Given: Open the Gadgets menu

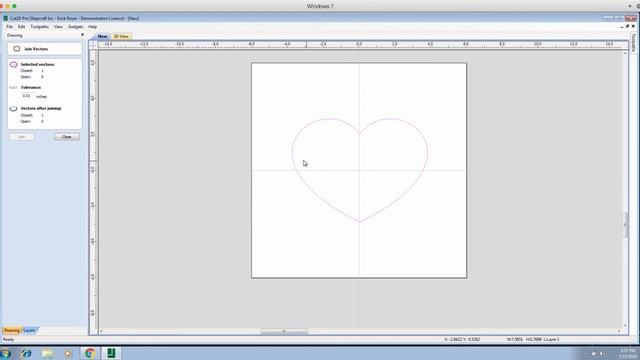Looking at the screenshot, I should tap(76, 27).
